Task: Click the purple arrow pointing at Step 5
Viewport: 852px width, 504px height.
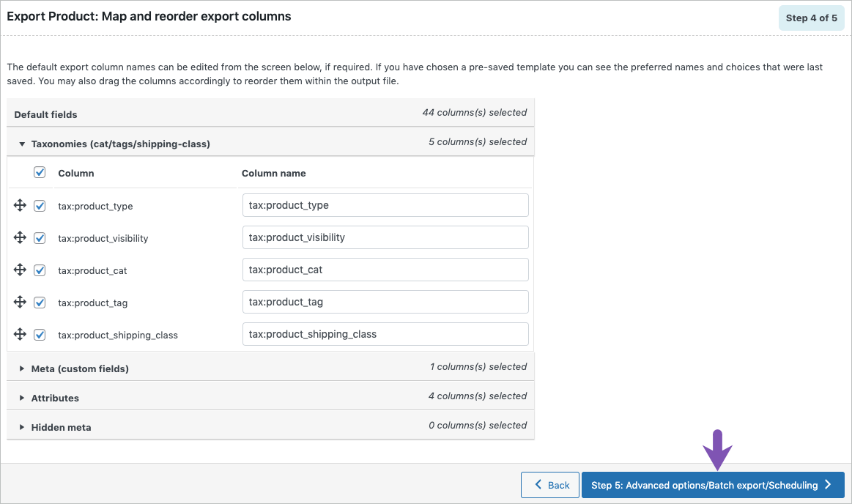Action: [716, 449]
